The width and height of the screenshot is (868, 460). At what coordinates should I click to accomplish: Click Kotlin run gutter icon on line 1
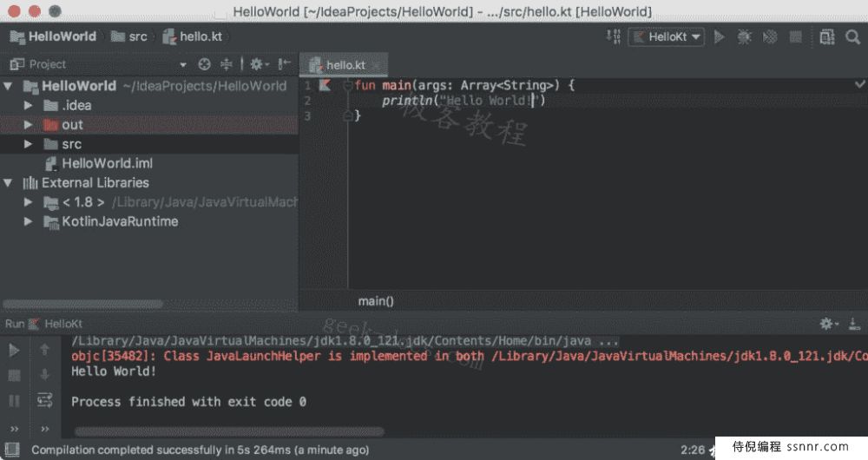[325, 85]
